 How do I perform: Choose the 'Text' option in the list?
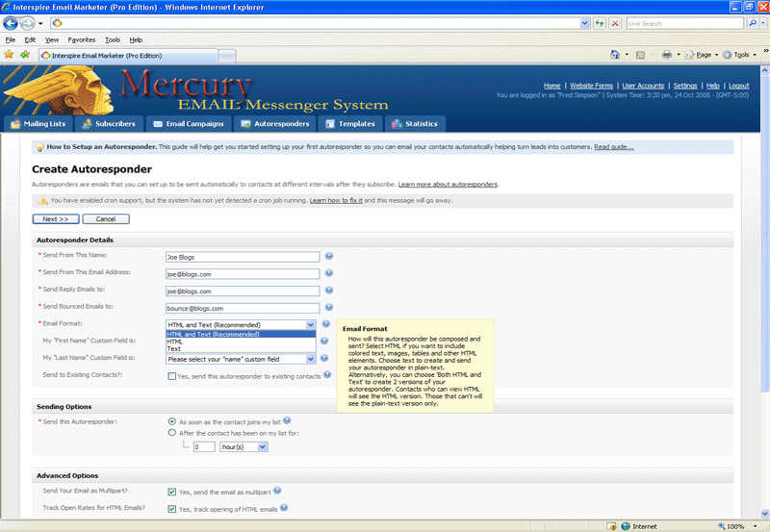pos(241,349)
